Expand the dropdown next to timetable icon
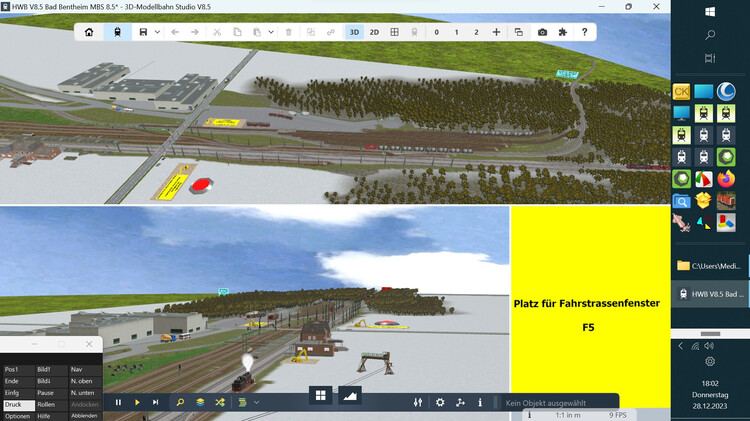The height and width of the screenshot is (421, 750). 256,402
